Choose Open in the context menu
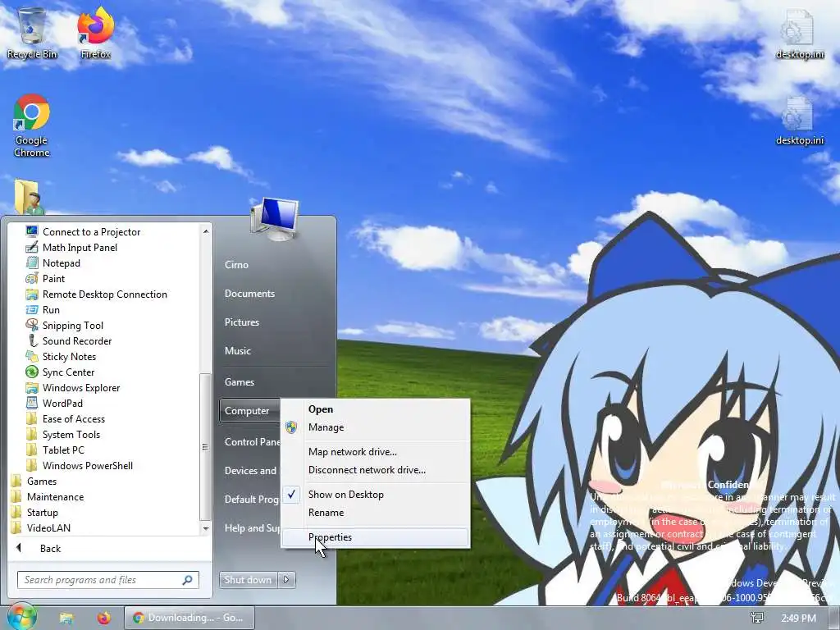The width and height of the screenshot is (840, 630). coord(376,409)
